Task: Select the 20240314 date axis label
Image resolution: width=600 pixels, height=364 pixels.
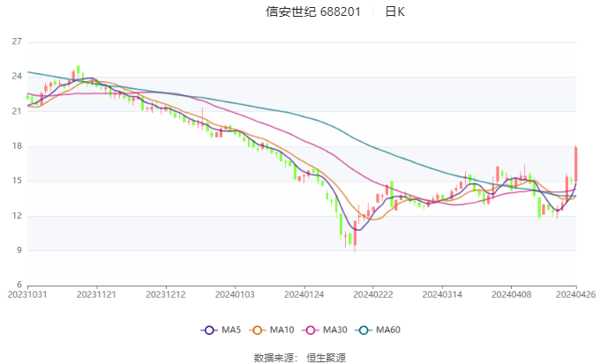Action: (x=439, y=294)
